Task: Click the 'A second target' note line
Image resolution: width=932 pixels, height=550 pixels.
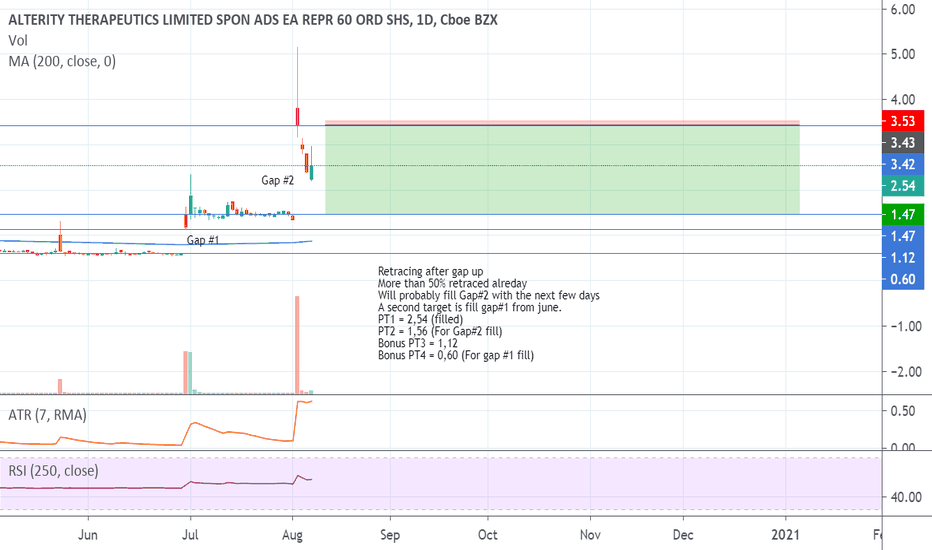Action: (x=470, y=307)
